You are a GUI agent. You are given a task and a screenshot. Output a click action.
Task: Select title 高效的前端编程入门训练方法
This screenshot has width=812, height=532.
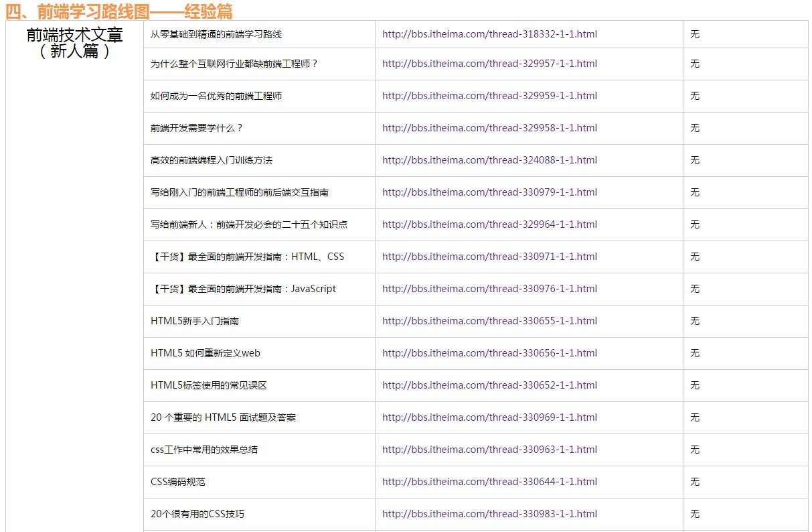[212, 160]
